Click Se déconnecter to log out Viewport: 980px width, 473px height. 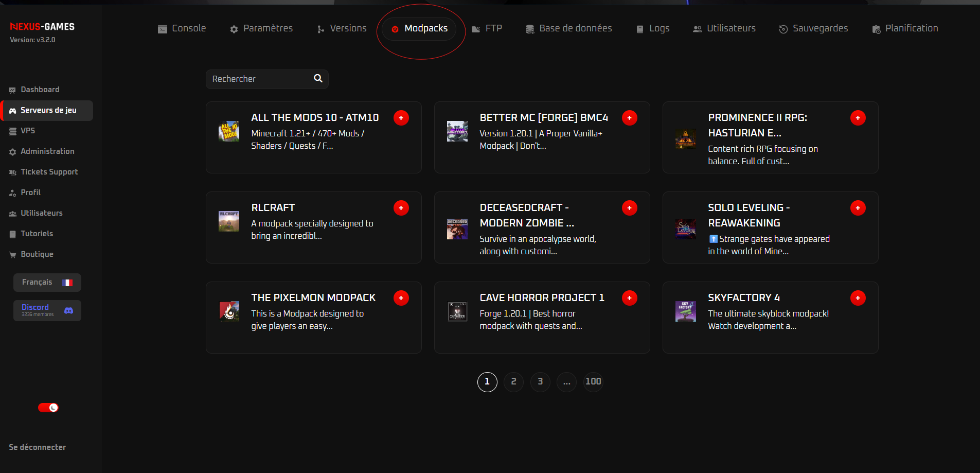tap(37, 447)
